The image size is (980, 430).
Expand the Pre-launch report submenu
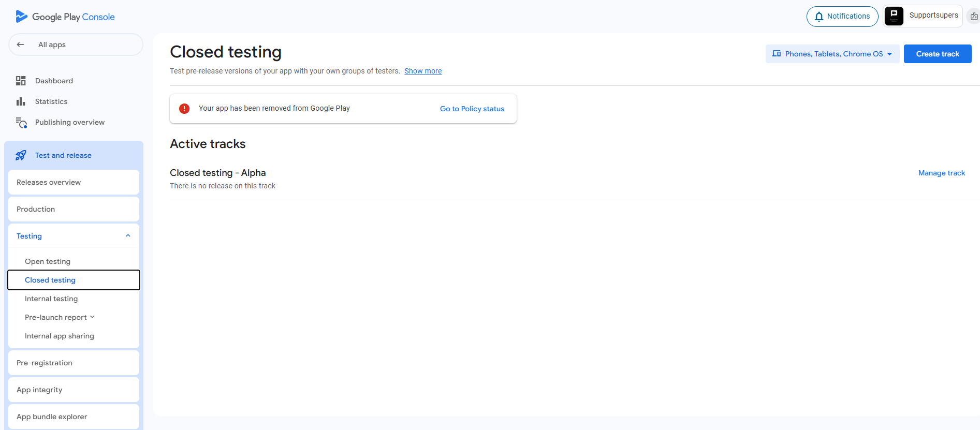point(93,317)
